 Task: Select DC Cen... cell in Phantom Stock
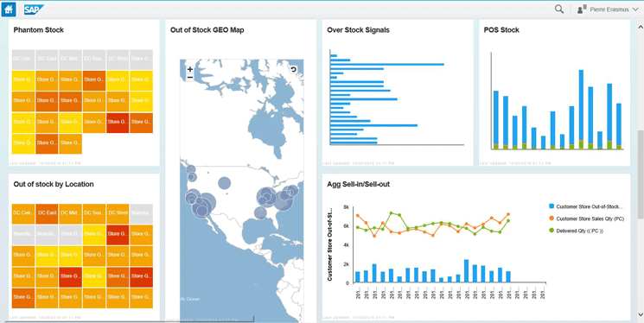click(23, 60)
